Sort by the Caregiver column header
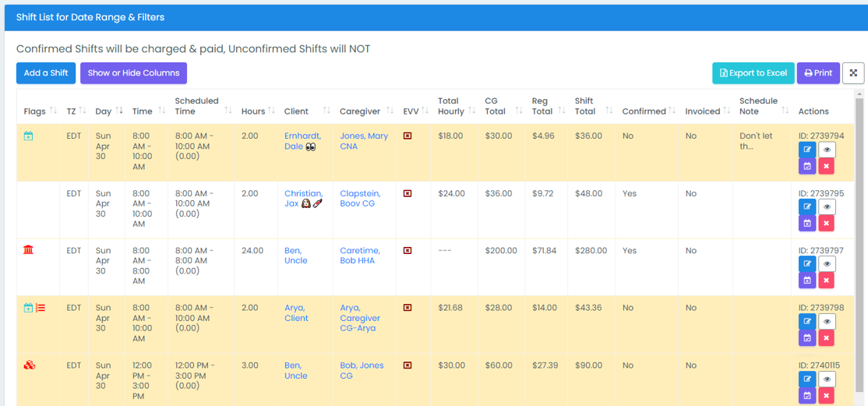 pyautogui.click(x=359, y=111)
